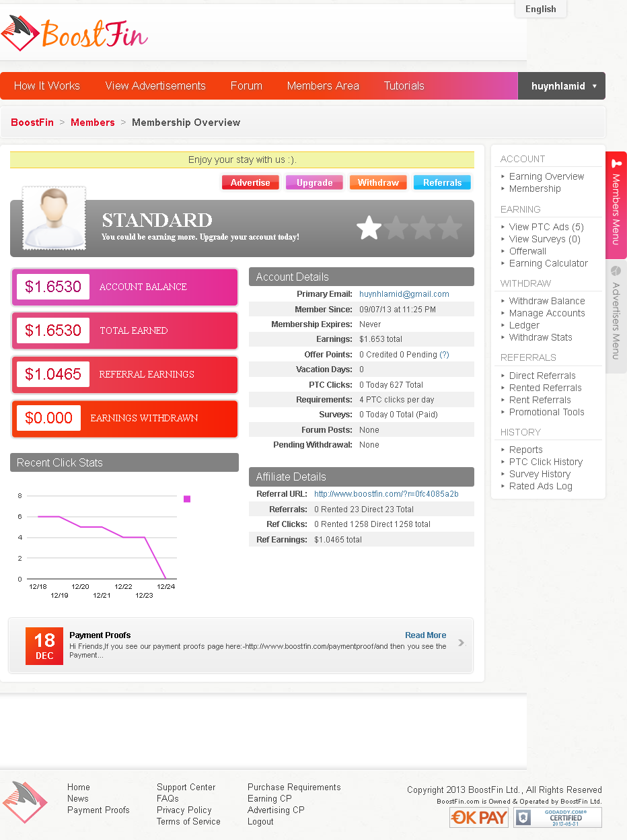Click the first filled rating star

pos(369,228)
